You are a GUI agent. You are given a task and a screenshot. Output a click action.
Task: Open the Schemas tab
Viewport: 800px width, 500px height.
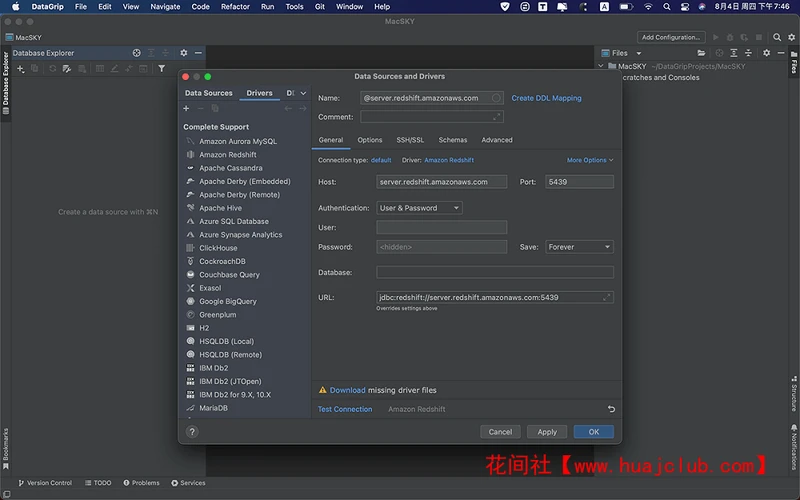tap(453, 140)
